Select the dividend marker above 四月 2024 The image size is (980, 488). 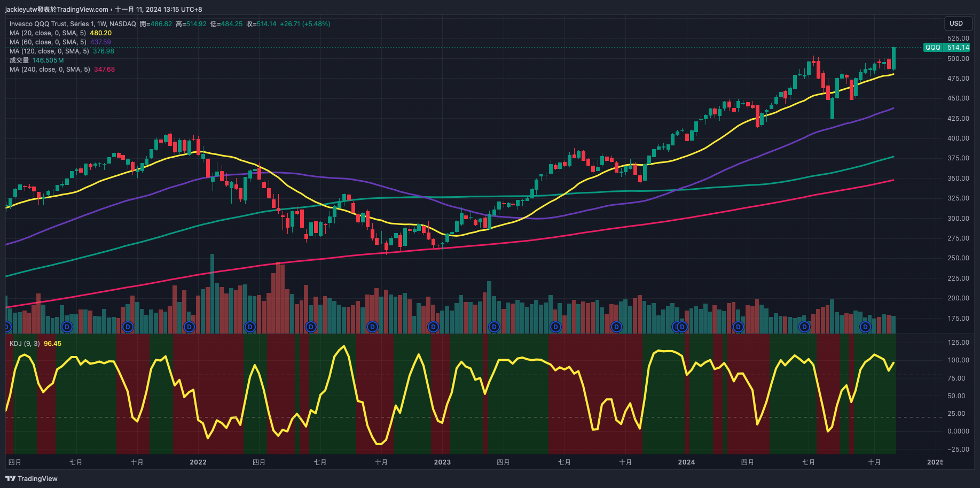(738, 327)
